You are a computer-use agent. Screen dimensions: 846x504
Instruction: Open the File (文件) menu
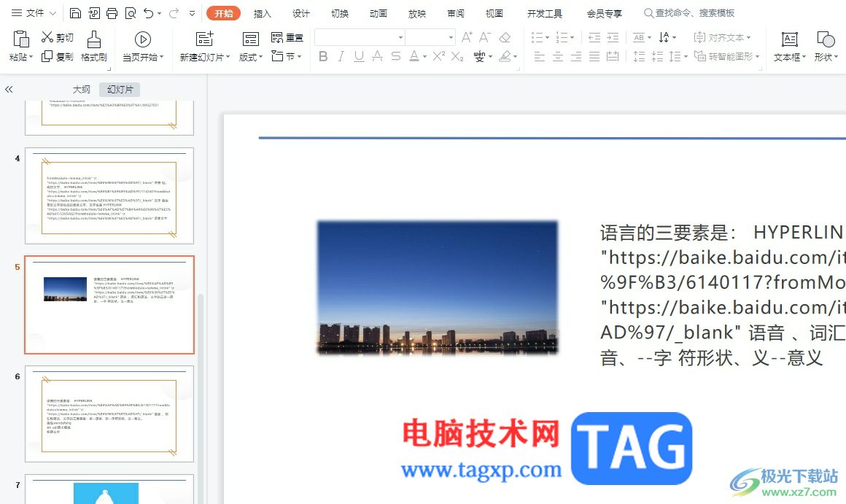pyautogui.click(x=34, y=13)
